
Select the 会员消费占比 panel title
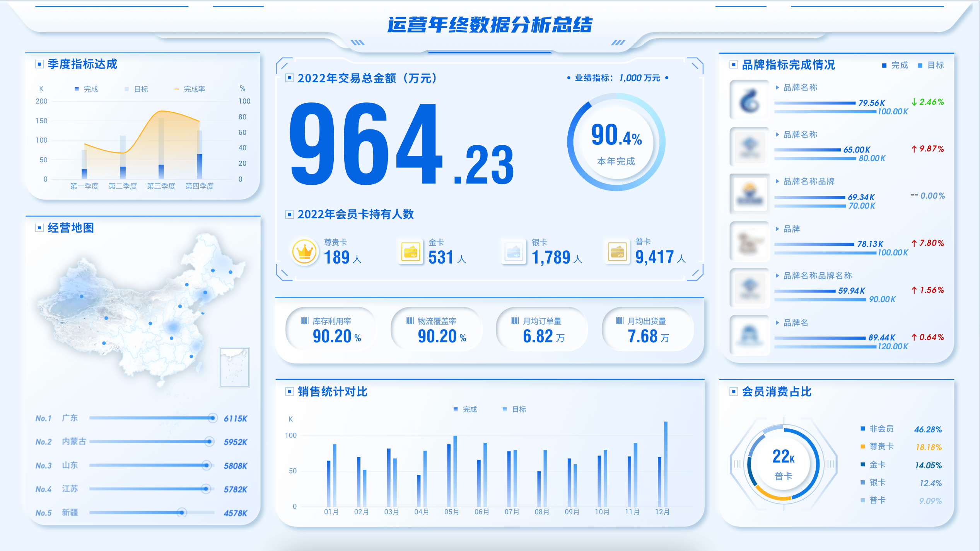777,392
